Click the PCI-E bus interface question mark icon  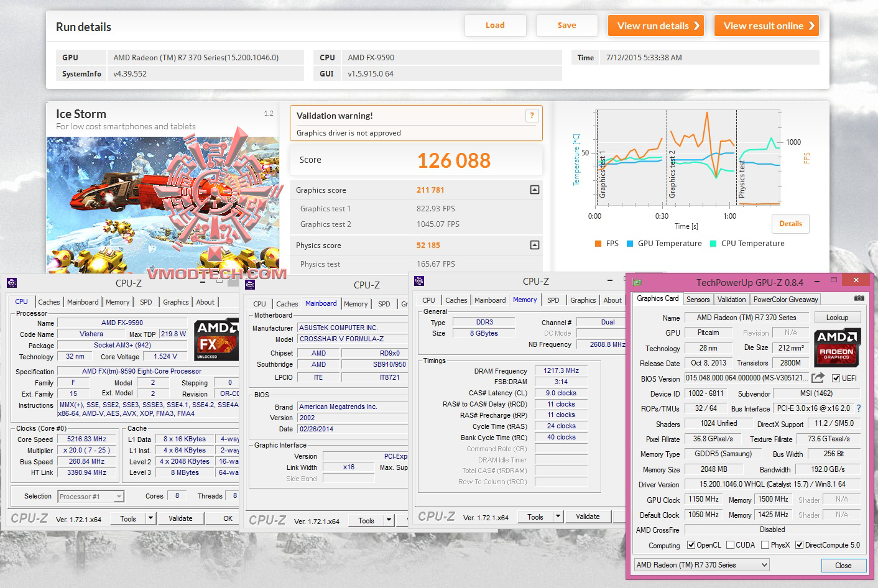tap(859, 408)
